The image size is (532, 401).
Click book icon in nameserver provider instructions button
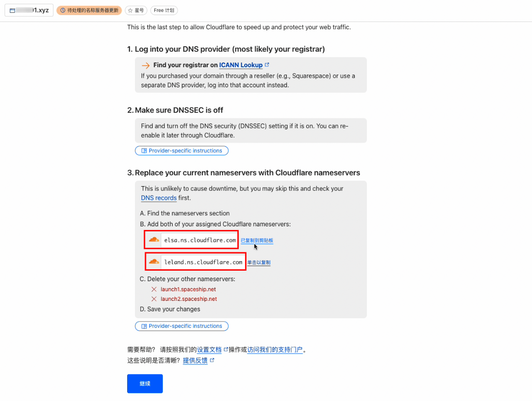pyautogui.click(x=144, y=326)
